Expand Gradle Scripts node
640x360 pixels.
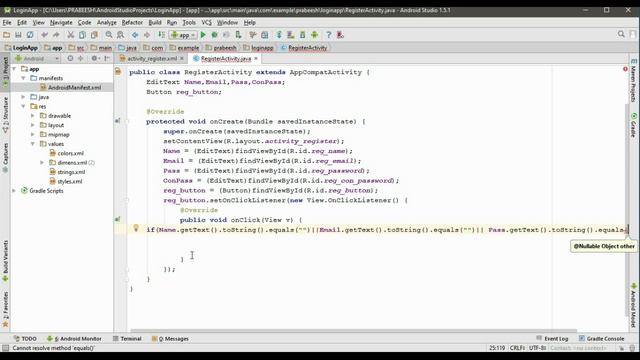(15, 191)
